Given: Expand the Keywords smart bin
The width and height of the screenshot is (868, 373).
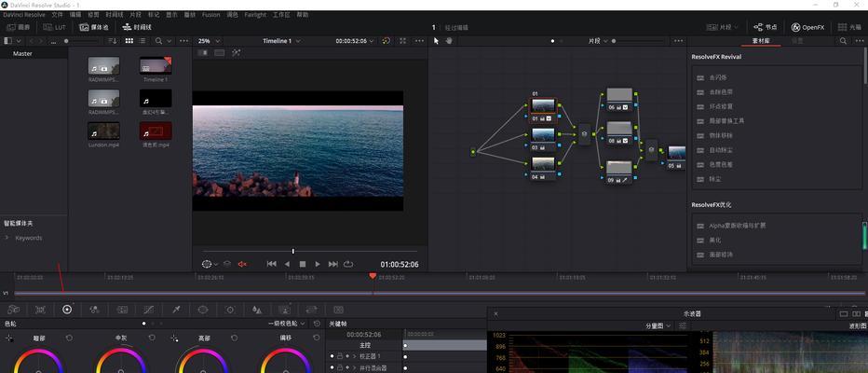Looking at the screenshot, I should [x=7, y=238].
